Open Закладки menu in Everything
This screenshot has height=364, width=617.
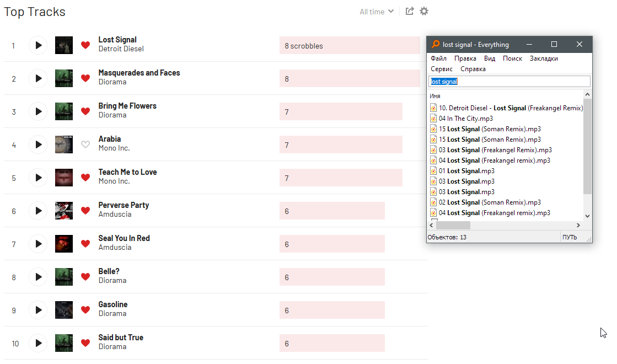544,58
